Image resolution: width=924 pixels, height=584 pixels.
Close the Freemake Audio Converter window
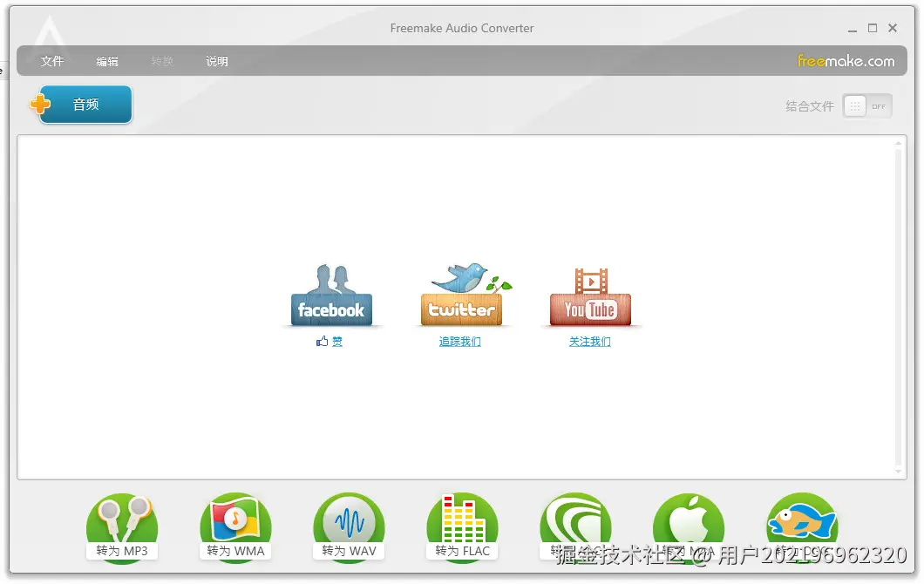point(893,28)
